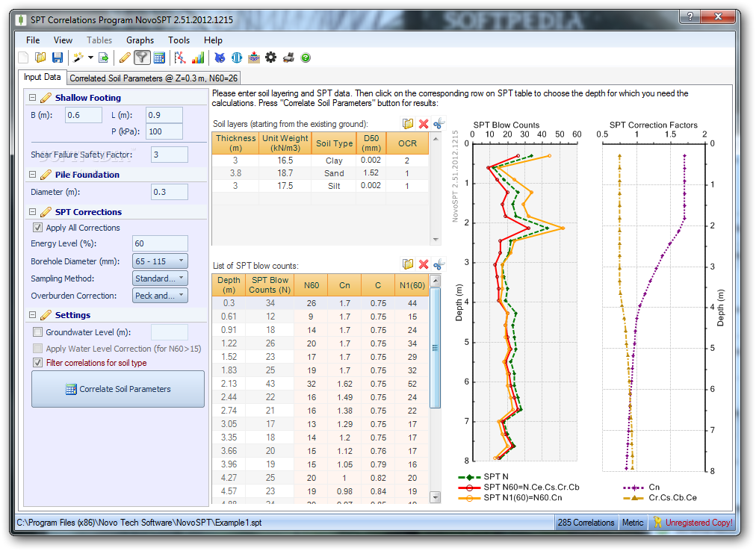Click the export document toolbar icon

pos(104,57)
